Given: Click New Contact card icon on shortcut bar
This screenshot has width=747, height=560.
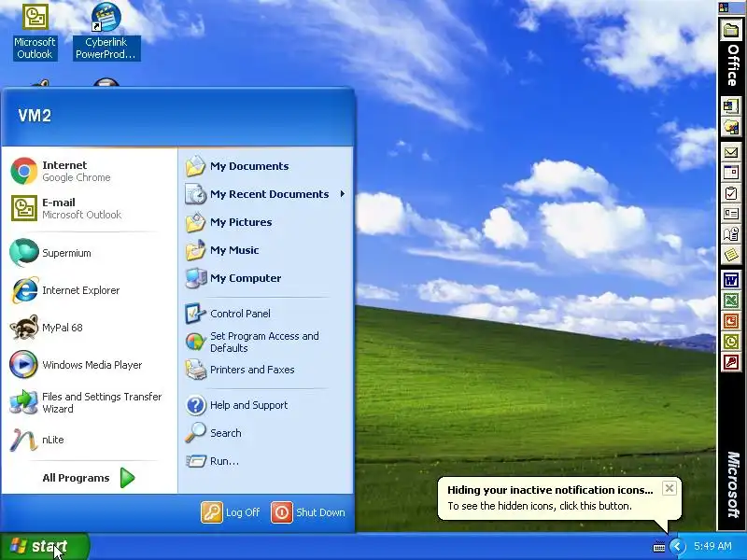Looking at the screenshot, I should pos(731,214).
